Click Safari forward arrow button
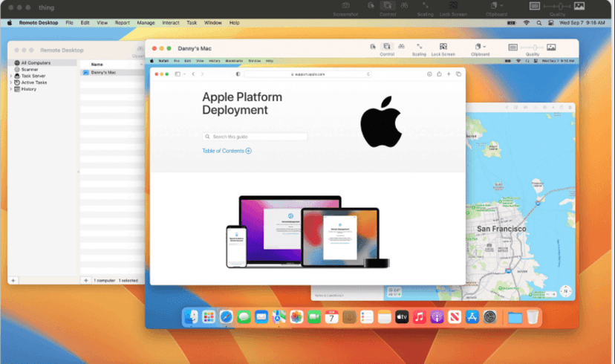 tap(202, 74)
